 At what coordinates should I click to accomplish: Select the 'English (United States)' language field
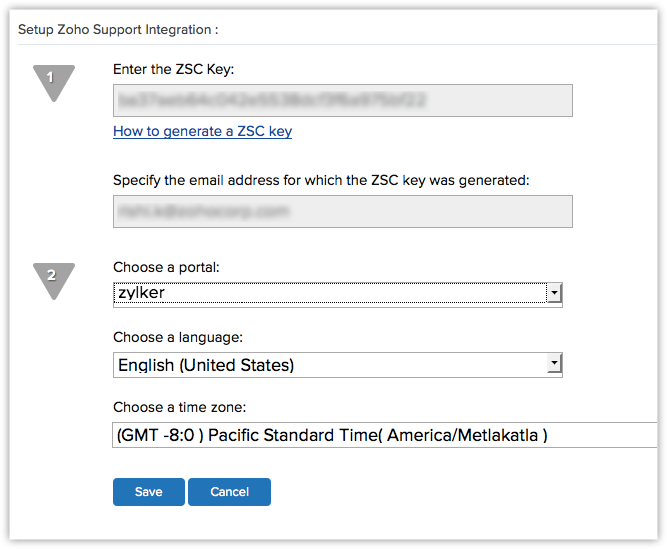(330, 365)
